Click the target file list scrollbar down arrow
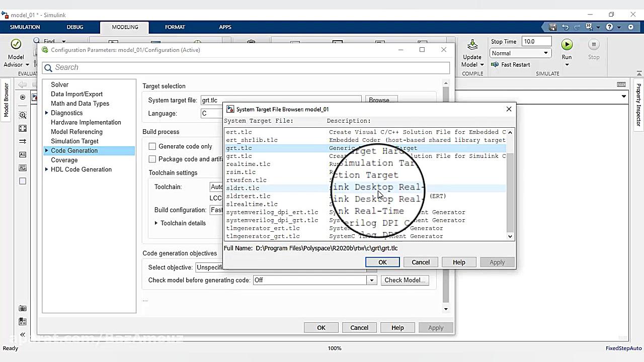Screen dimensions: 644x362 point(510,236)
